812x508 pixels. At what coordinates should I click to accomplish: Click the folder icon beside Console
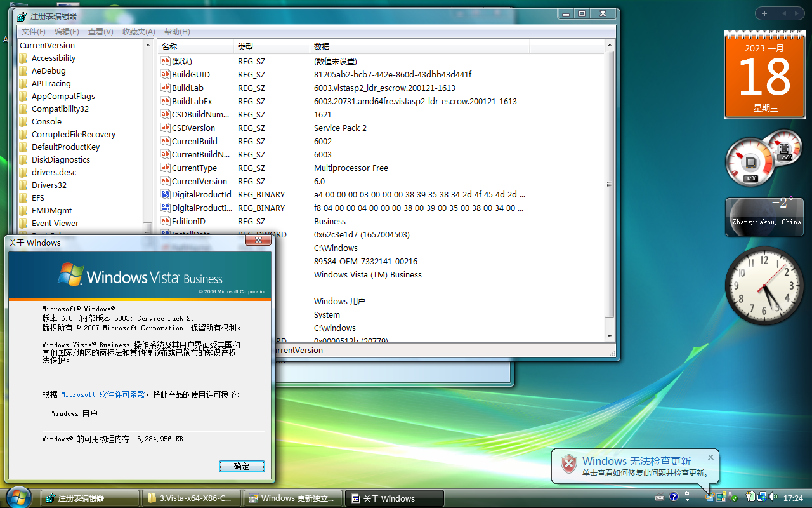23,121
